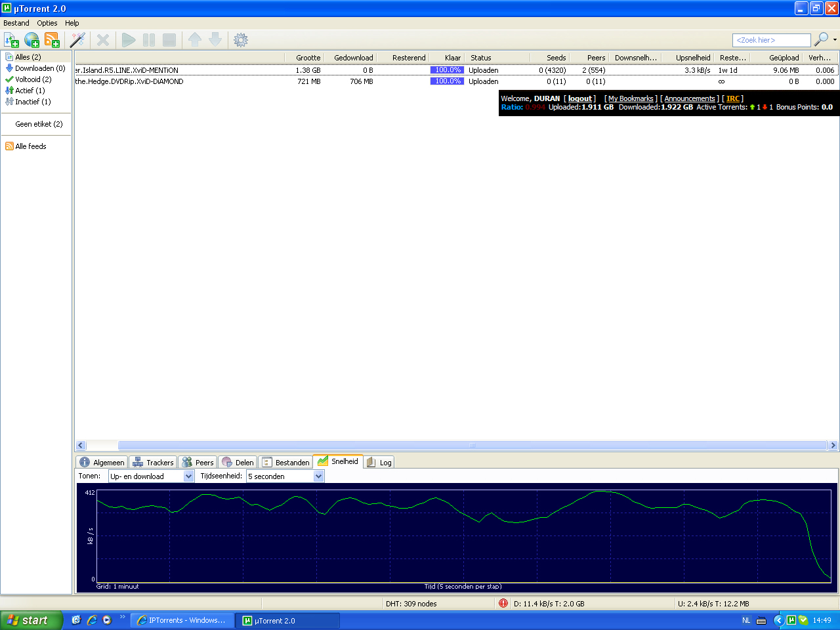Sort by the Seeds column header
The height and width of the screenshot is (630, 840).
click(x=556, y=58)
